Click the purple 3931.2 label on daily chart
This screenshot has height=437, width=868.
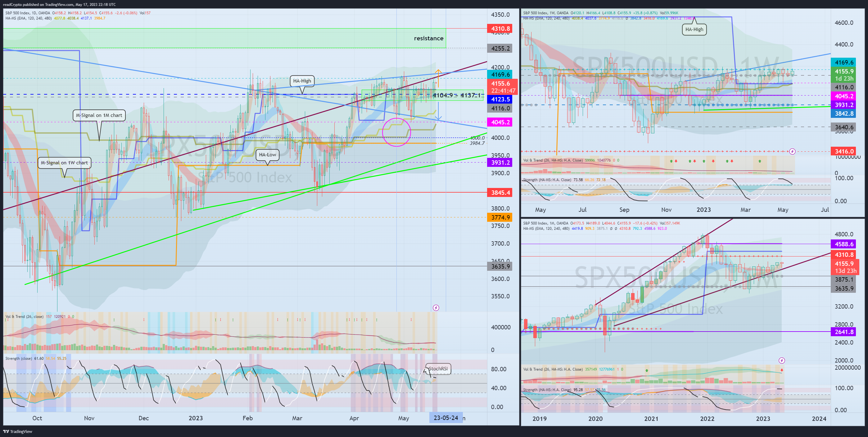coord(500,163)
